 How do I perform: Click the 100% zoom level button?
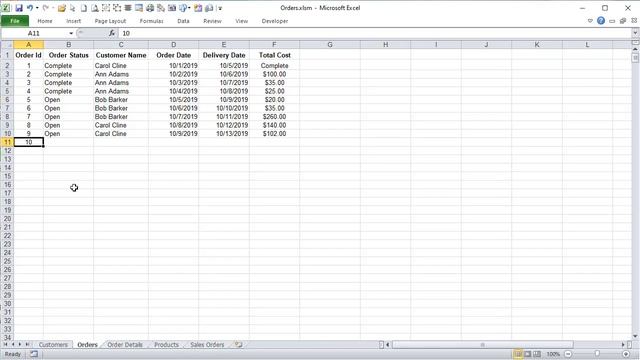click(553, 354)
